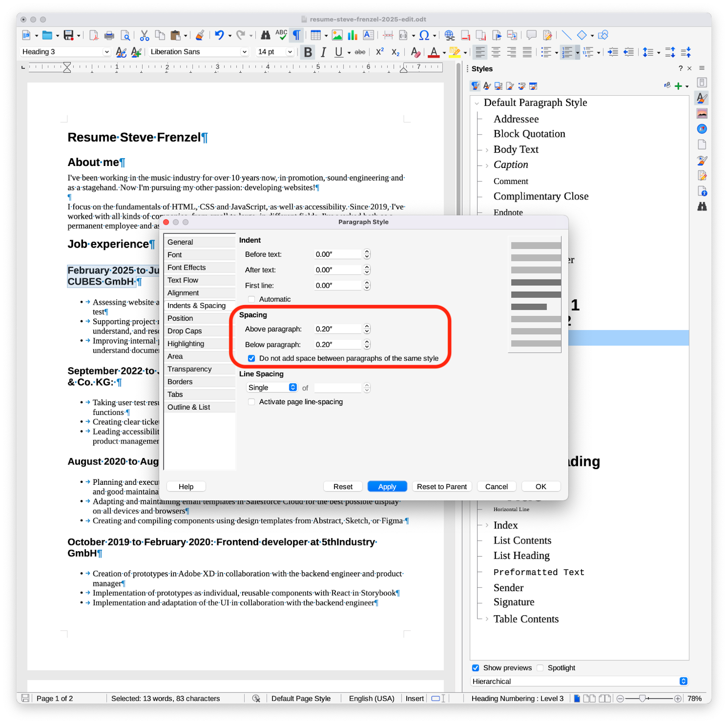Click the zoom slider in status bar
728x724 pixels.
[642, 699]
